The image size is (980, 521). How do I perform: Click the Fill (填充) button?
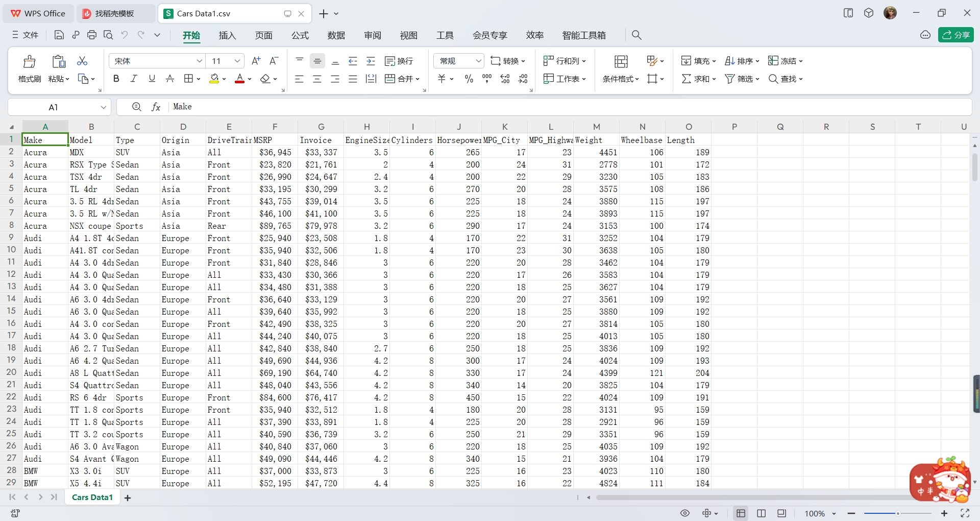click(x=698, y=61)
